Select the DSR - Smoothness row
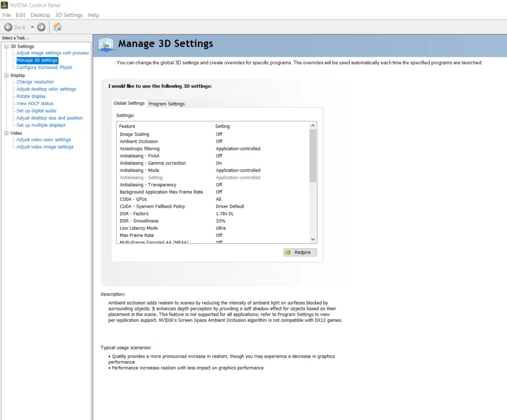This screenshot has width=507, height=420. click(213, 221)
